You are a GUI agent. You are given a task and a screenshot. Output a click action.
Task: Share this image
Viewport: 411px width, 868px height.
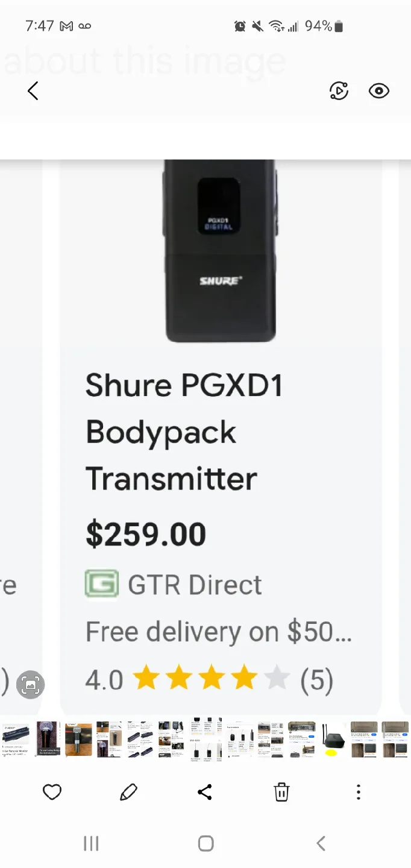pyautogui.click(x=205, y=792)
